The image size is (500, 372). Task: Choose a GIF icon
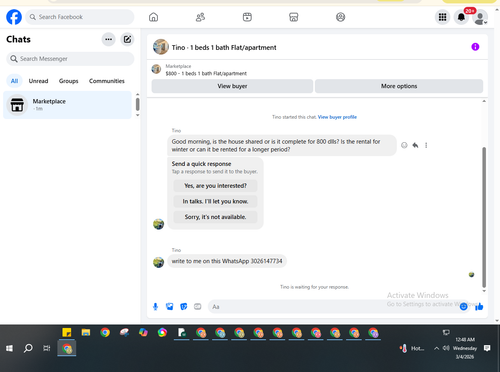[198, 307]
